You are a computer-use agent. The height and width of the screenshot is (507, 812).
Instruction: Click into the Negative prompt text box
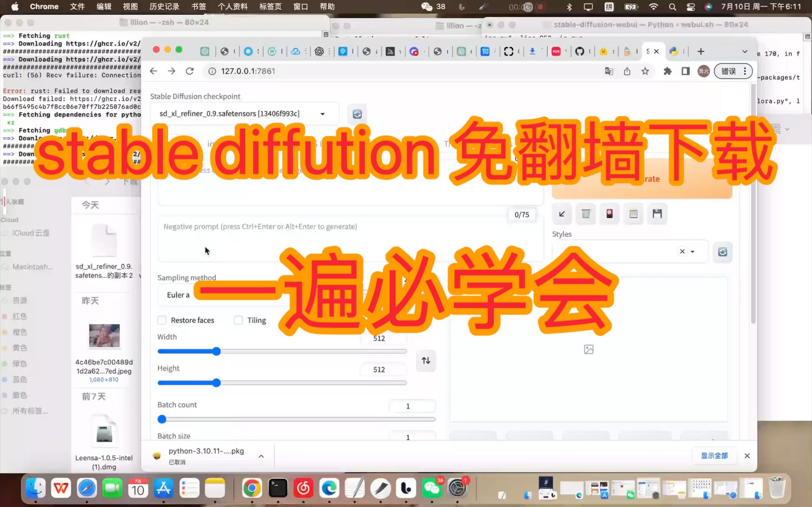(350, 239)
